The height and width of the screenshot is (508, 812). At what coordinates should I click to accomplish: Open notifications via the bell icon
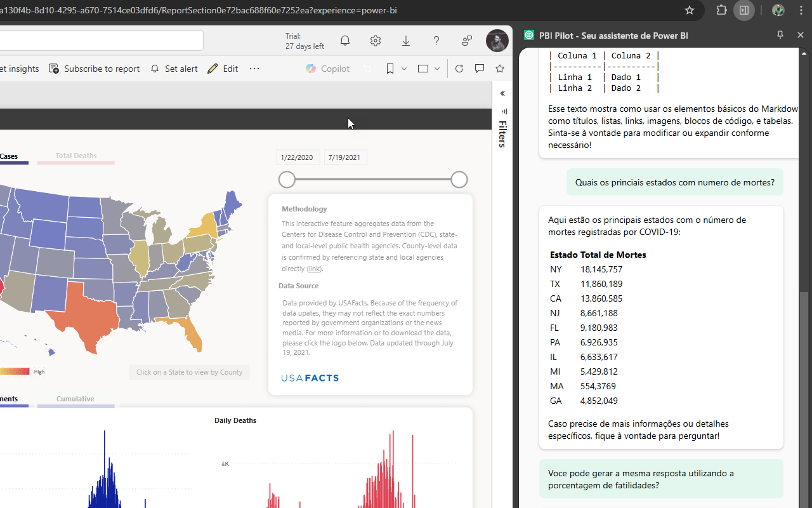(344, 40)
